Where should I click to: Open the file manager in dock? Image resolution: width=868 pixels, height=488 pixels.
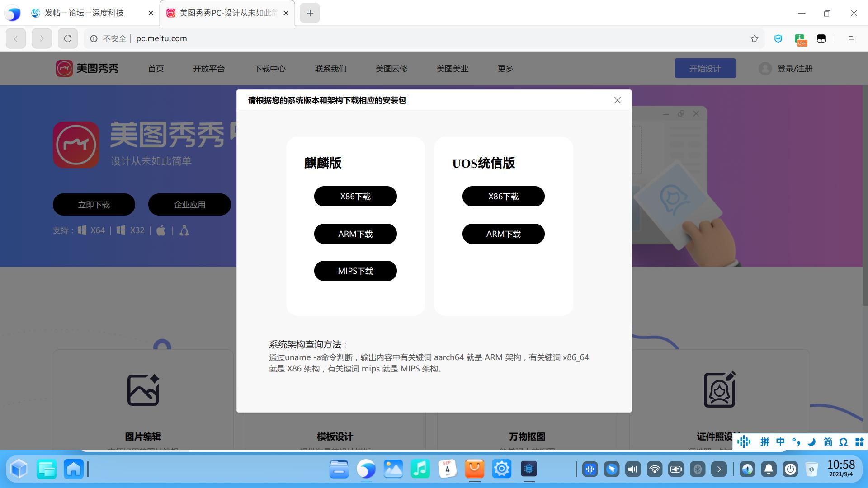point(339,469)
